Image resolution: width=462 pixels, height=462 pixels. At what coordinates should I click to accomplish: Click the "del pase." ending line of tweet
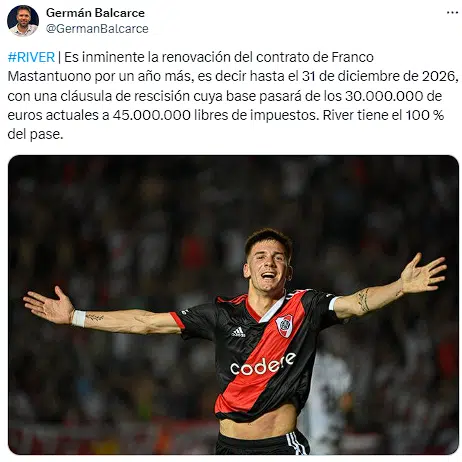click(x=35, y=135)
